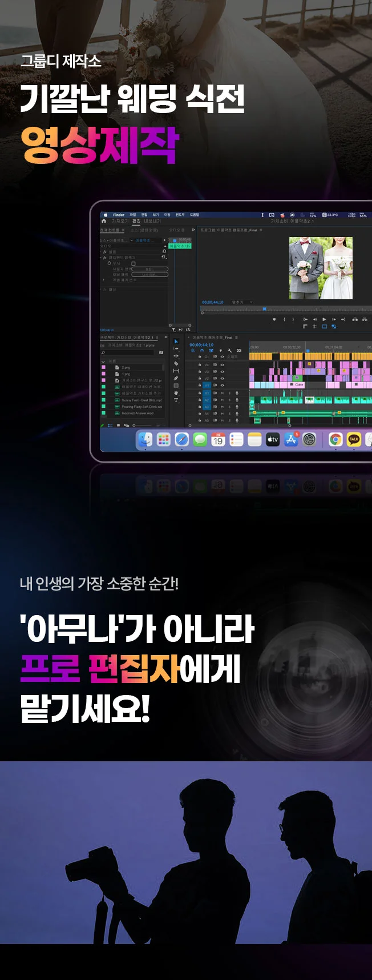
Task: Toggle visibility eye of track V2
Action: click(222, 379)
